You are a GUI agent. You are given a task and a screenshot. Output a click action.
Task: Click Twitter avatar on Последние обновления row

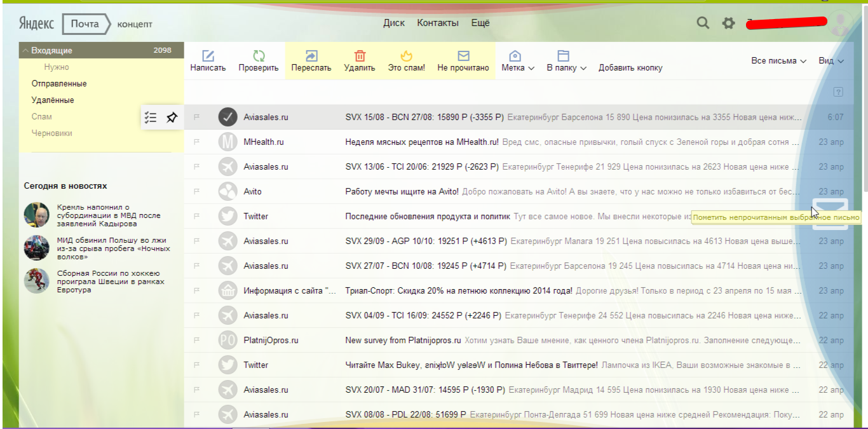point(227,216)
